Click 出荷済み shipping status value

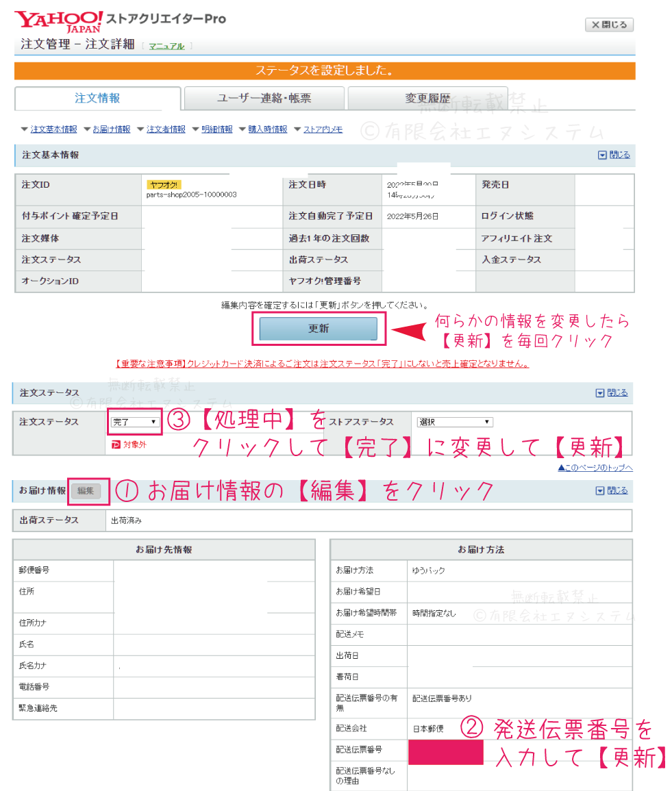[x=126, y=520]
